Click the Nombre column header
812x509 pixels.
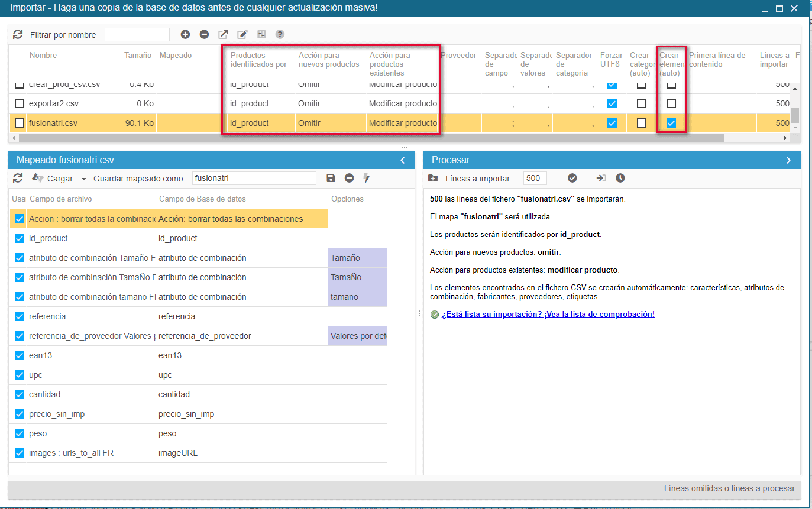(x=43, y=56)
